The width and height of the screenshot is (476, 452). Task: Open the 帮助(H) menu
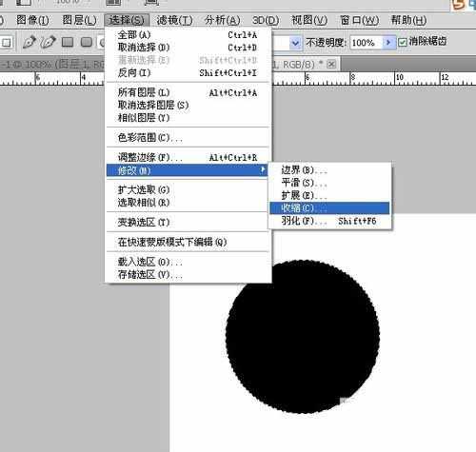(x=408, y=20)
